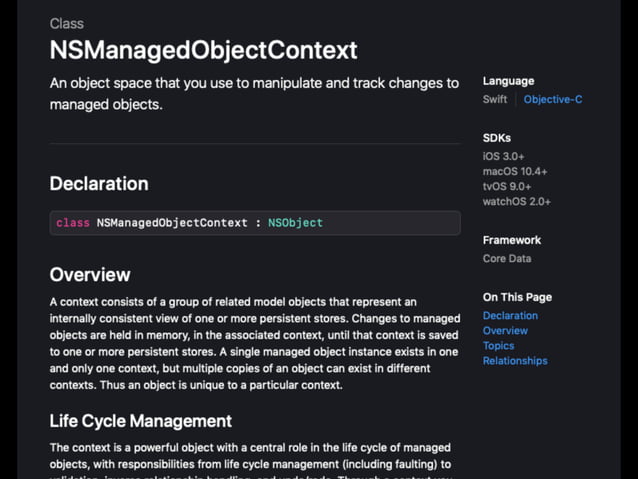The width and height of the screenshot is (638, 479).
Task: Go to Overview in On This Page
Action: pos(505,331)
